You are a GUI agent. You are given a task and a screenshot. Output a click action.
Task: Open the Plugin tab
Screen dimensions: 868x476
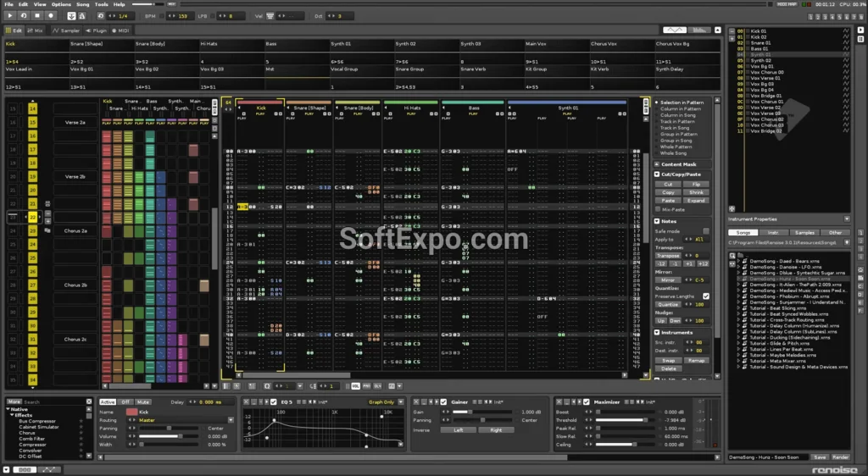point(97,30)
